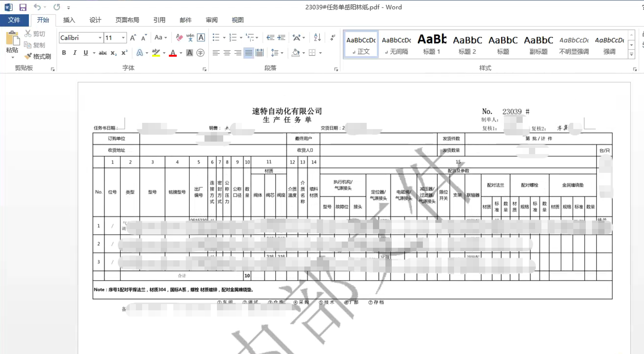Image resolution: width=644 pixels, height=354 pixels.
Task: Apply the 标题 1 style
Action: click(x=431, y=45)
